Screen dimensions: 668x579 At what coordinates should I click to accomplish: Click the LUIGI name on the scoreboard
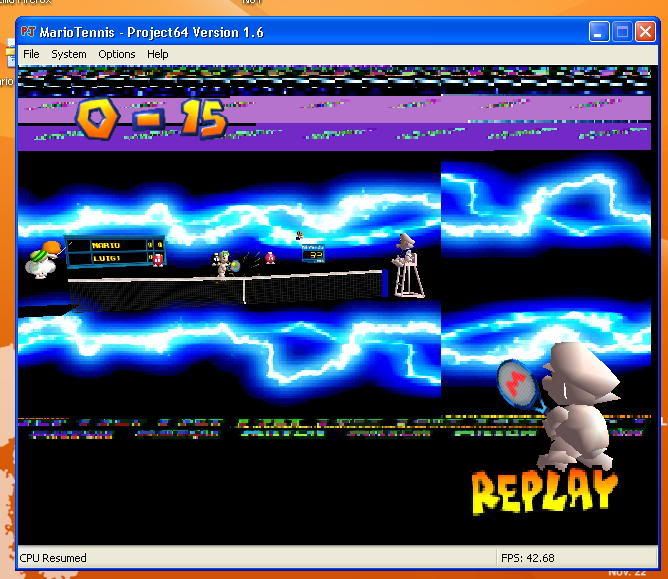[x=107, y=258]
